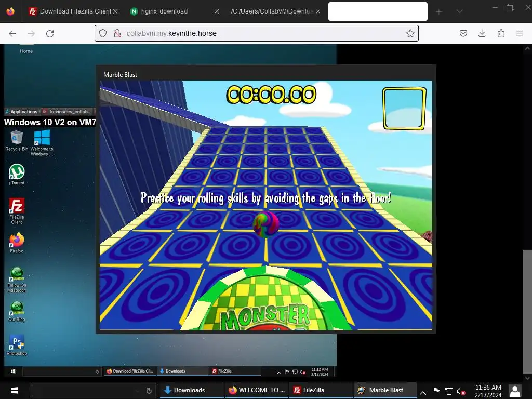Click the Marble Blast window title bar
Viewport: 532px width, 399px height.
266,74
